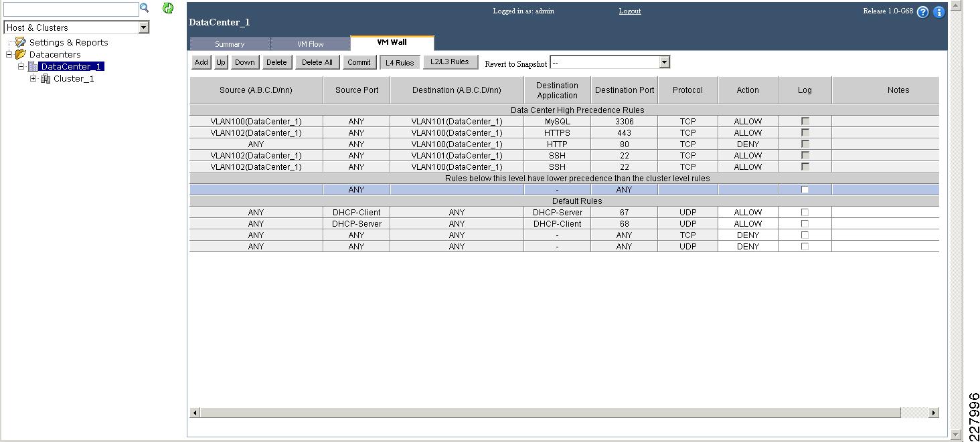Click vertical scrollbar down arrow
The height and width of the screenshot is (442, 980).
click(955, 435)
